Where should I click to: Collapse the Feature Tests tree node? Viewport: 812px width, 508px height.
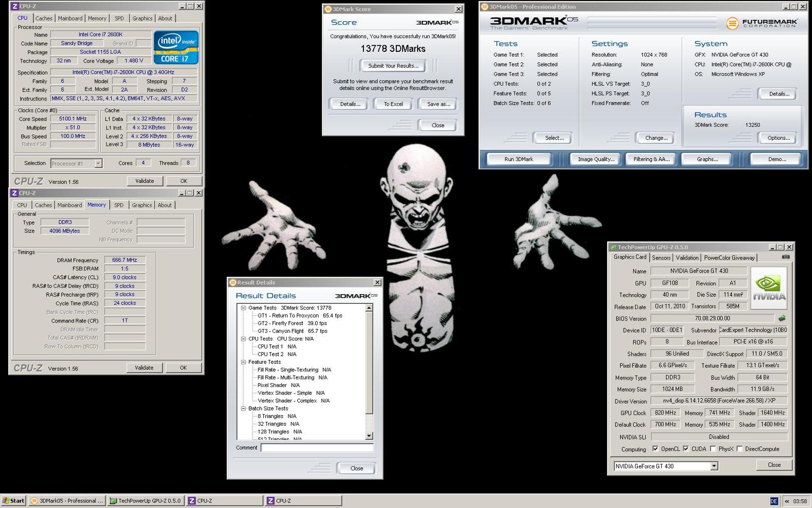[x=243, y=362]
